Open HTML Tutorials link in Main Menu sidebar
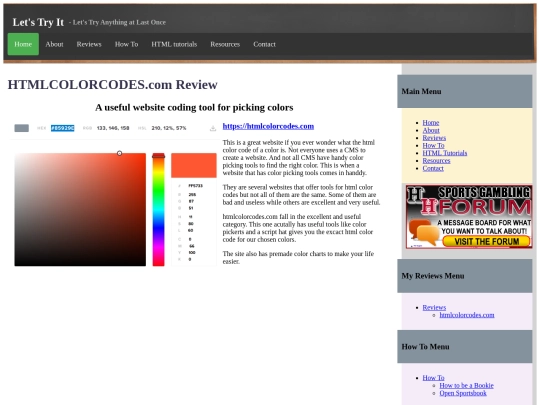 [445, 153]
